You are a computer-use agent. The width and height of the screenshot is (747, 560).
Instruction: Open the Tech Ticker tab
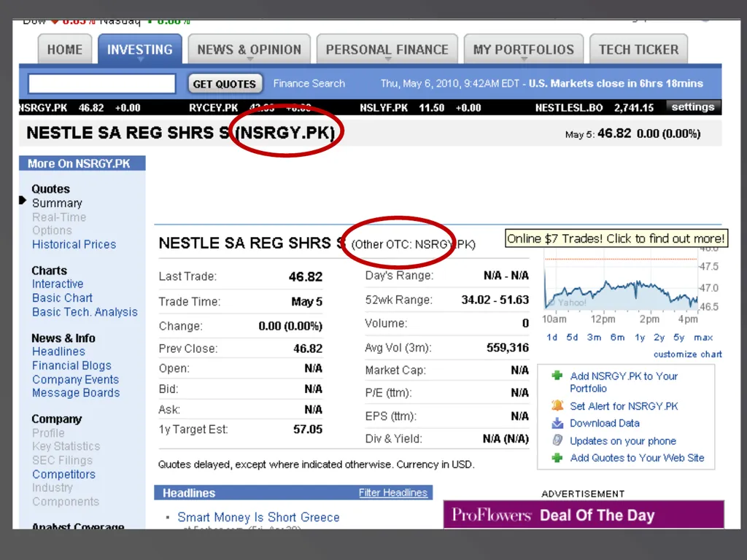(638, 49)
